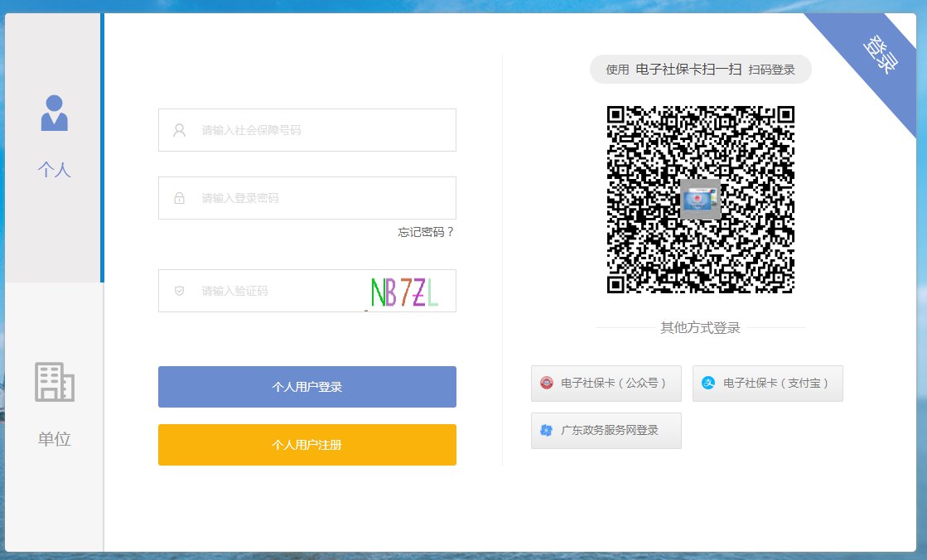This screenshot has width=927, height=560.
Task: Click the red 公众号 social security card icon
Action: coord(546,384)
